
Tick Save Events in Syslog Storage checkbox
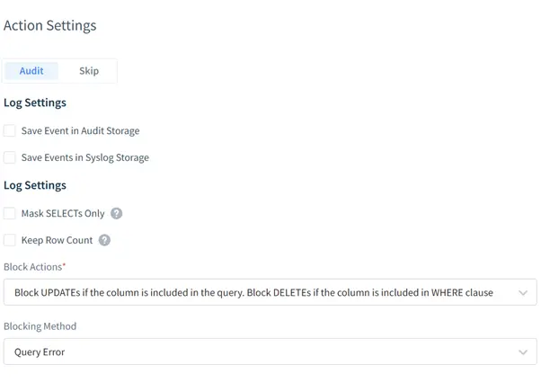click(9, 157)
